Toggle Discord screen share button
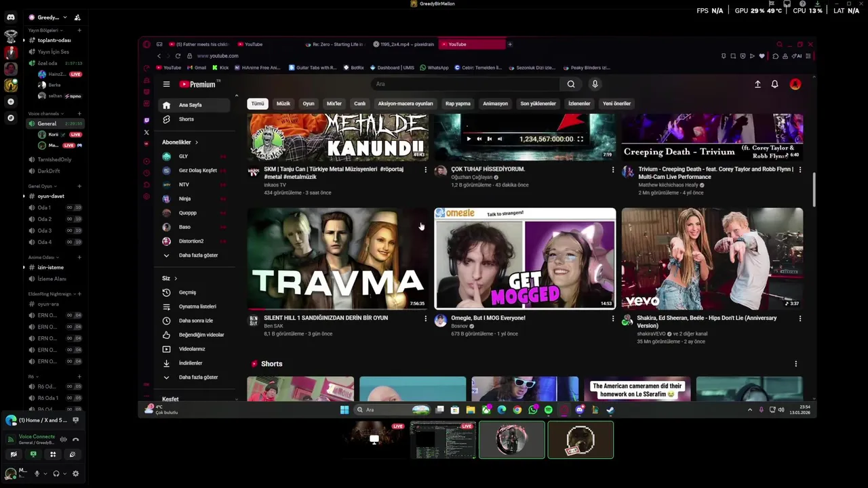 pyautogui.click(x=33, y=454)
